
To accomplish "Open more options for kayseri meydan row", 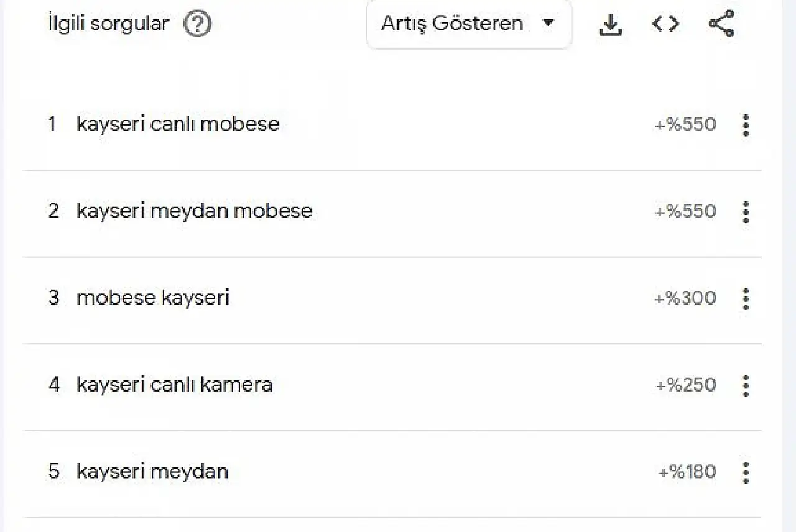I will click(746, 472).
